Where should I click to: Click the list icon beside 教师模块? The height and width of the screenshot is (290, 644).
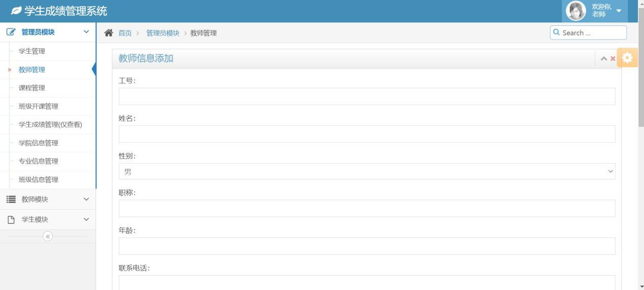click(x=11, y=200)
